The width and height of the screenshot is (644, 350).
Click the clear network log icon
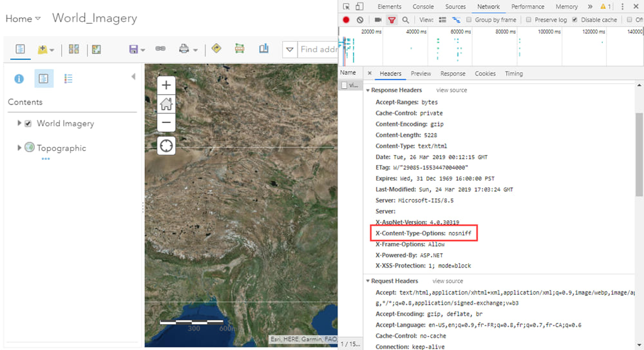[360, 20]
